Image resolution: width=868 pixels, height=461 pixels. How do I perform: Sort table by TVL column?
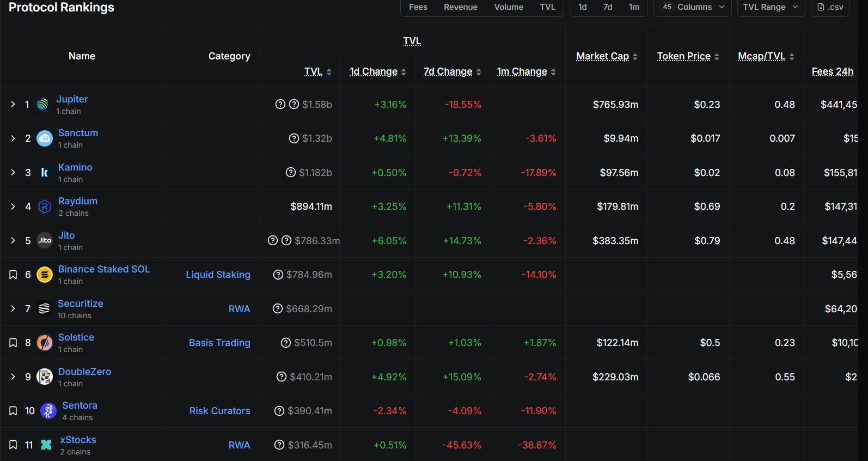click(318, 71)
